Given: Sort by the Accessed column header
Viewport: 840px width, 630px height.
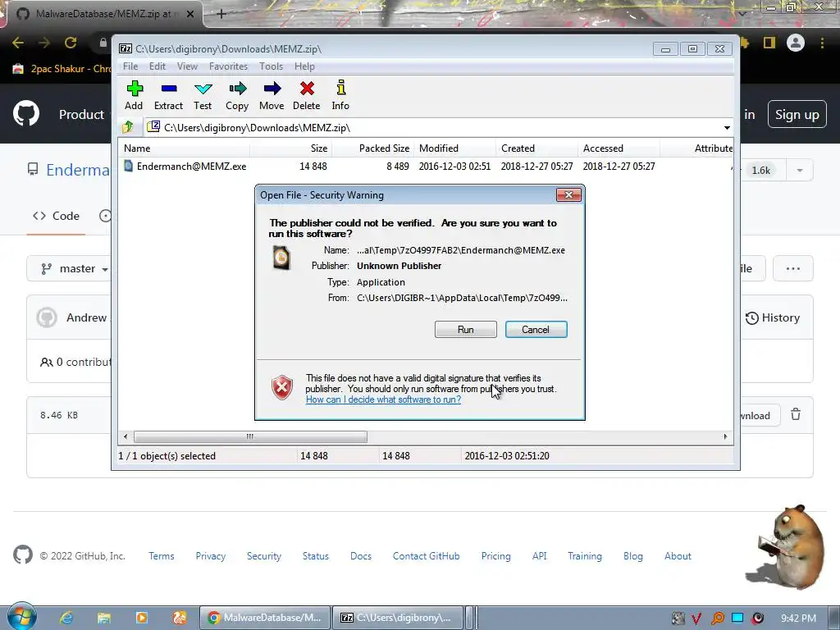Looking at the screenshot, I should 619,148.
